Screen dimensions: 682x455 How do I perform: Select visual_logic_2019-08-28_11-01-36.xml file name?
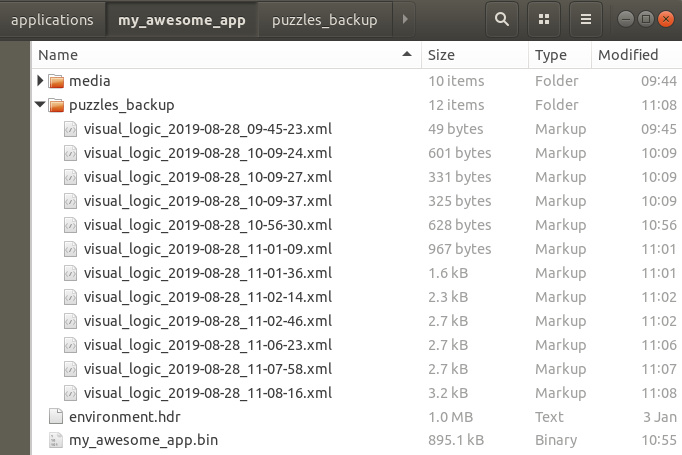click(x=208, y=273)
